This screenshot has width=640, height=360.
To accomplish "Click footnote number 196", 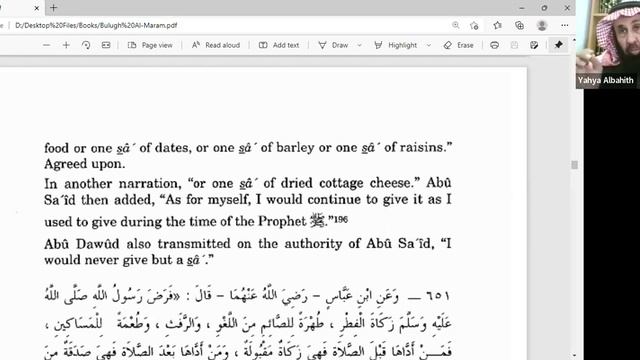I will coord(341,219).
